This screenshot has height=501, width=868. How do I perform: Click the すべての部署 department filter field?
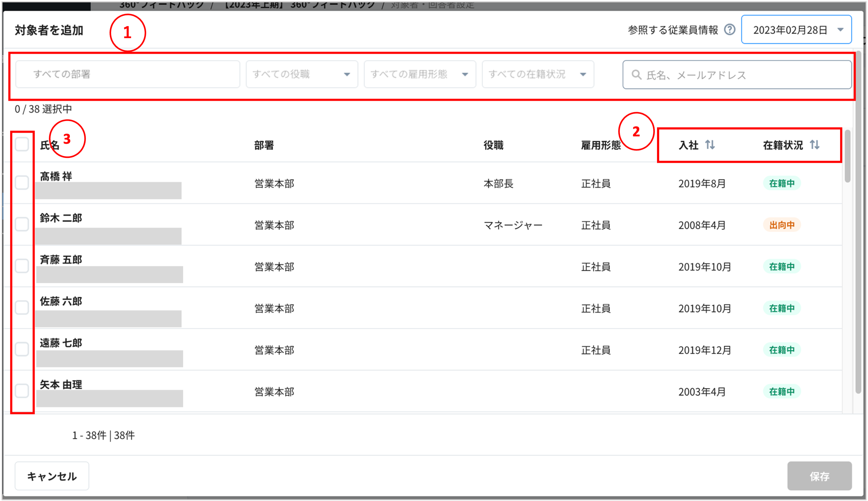tap(127, 74)
